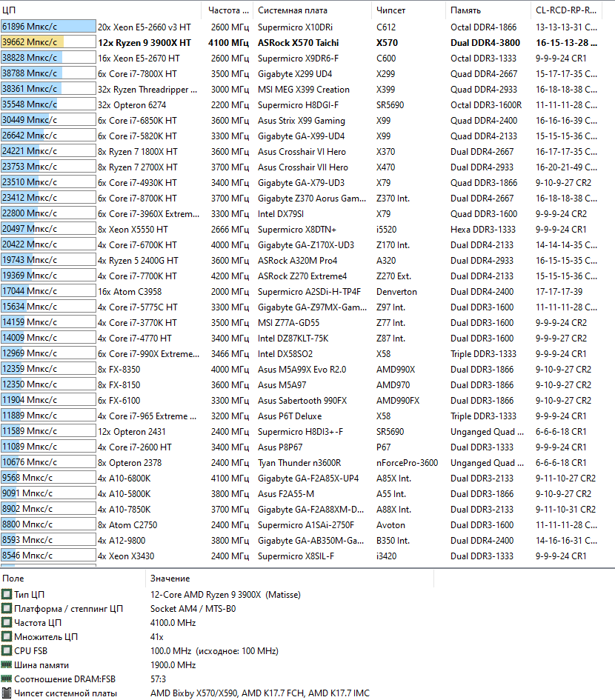Click value 4100.0 MHz

click(173, 622)
